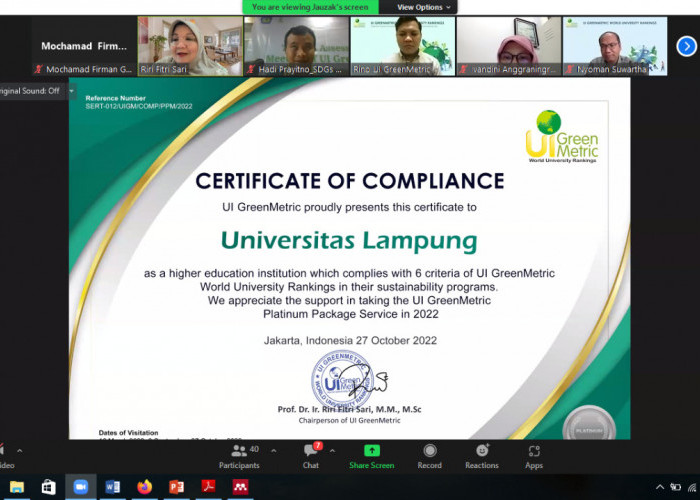Expand the Chat options arrow
The width and height of the screenshot is (700, 500).
pyautogui.click(x=333, y=451)
